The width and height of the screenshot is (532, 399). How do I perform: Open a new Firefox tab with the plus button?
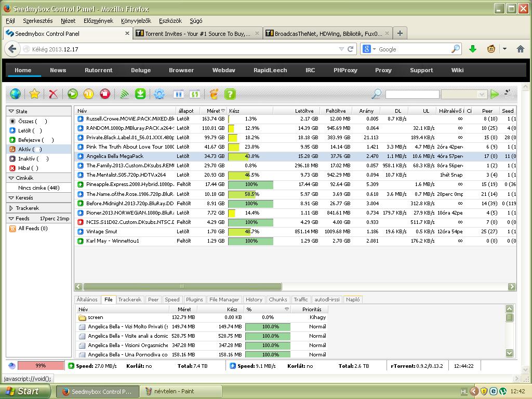[x=400, y=33]
